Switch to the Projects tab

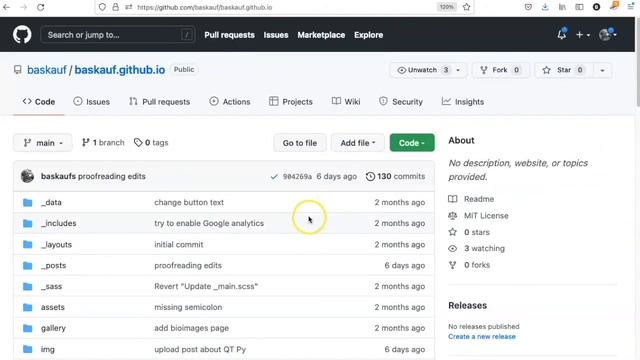(291, 102)
